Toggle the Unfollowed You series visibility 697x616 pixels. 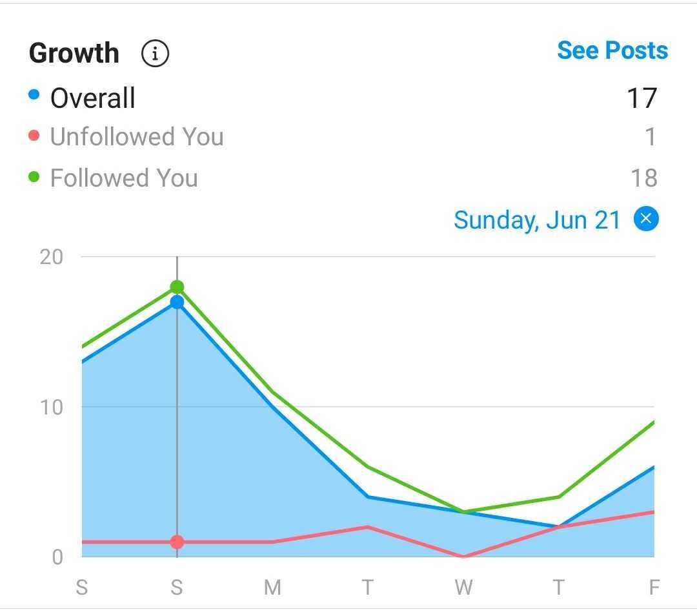coord(137,136)
